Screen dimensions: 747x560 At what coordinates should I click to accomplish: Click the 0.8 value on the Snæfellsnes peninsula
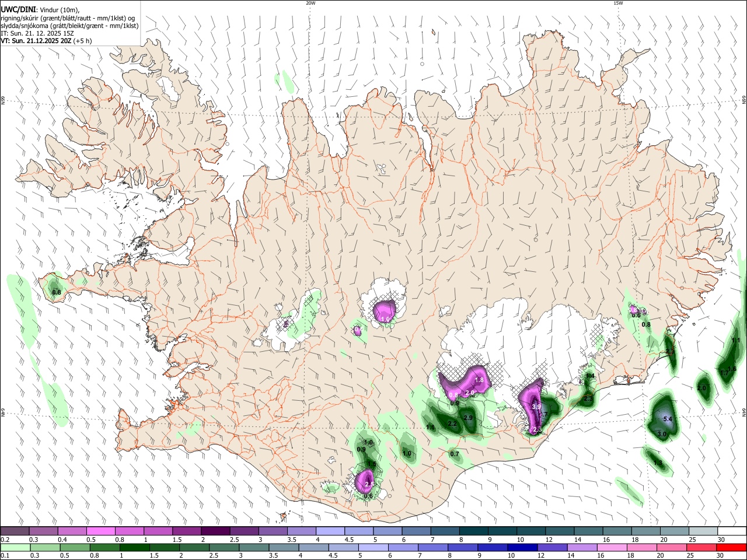pos(57,292)
